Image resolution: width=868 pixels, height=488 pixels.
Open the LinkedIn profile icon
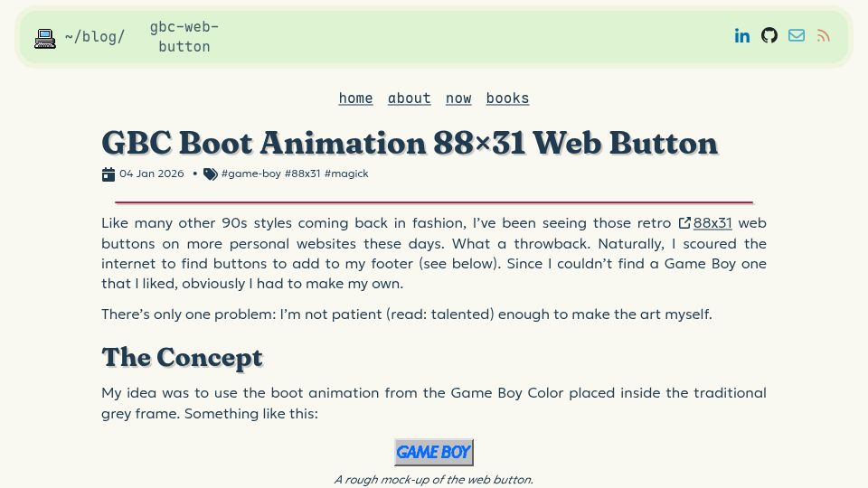[x=741, y=36]
